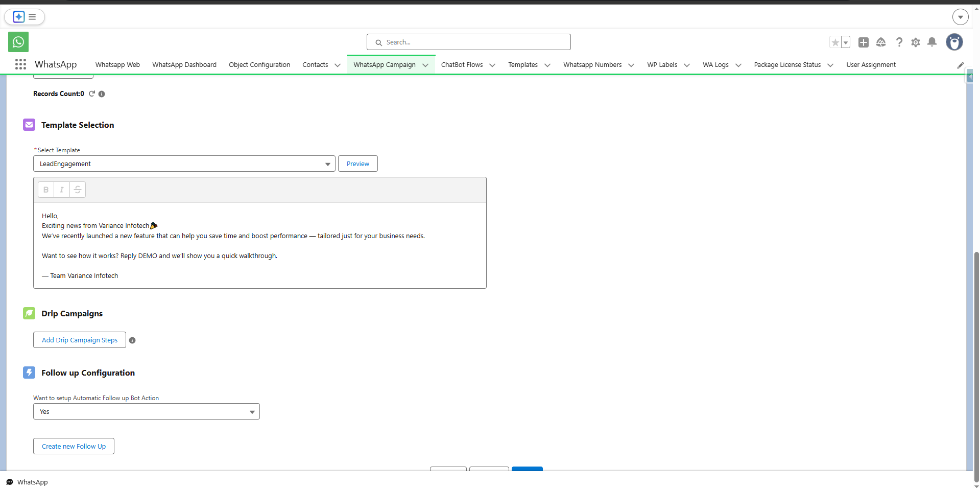This screenshot has height=488, width=980.
Task: Expand the WhatsApp Campaign tab dropdown arrow
Action: pyautogui.click(x=426, y=65)
